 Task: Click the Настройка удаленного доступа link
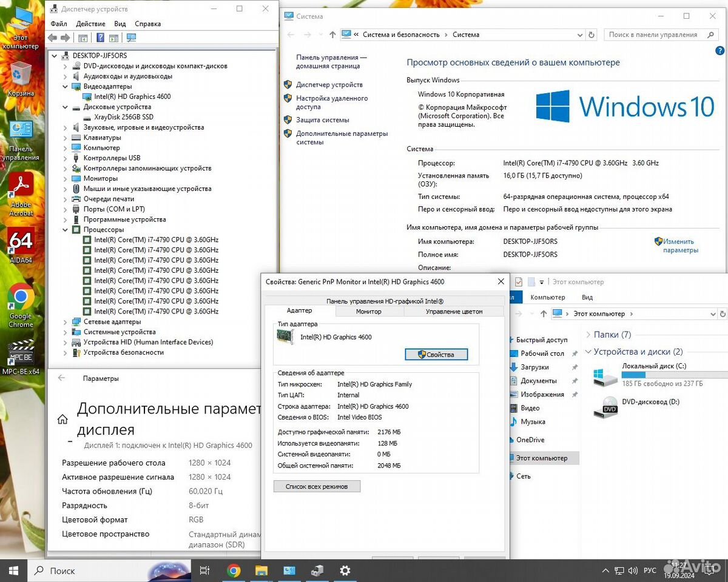332,102
